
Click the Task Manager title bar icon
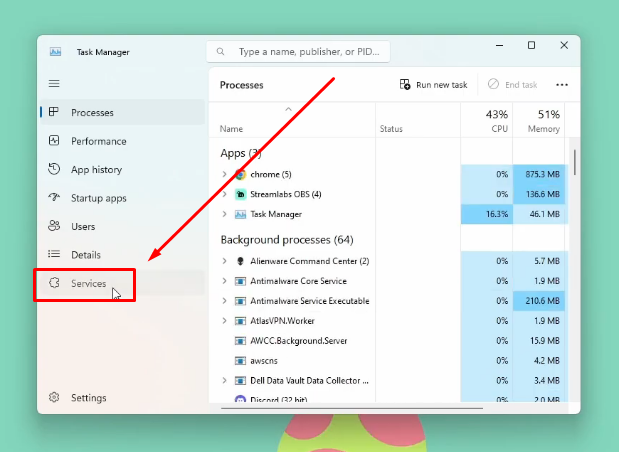click(55, 52)
